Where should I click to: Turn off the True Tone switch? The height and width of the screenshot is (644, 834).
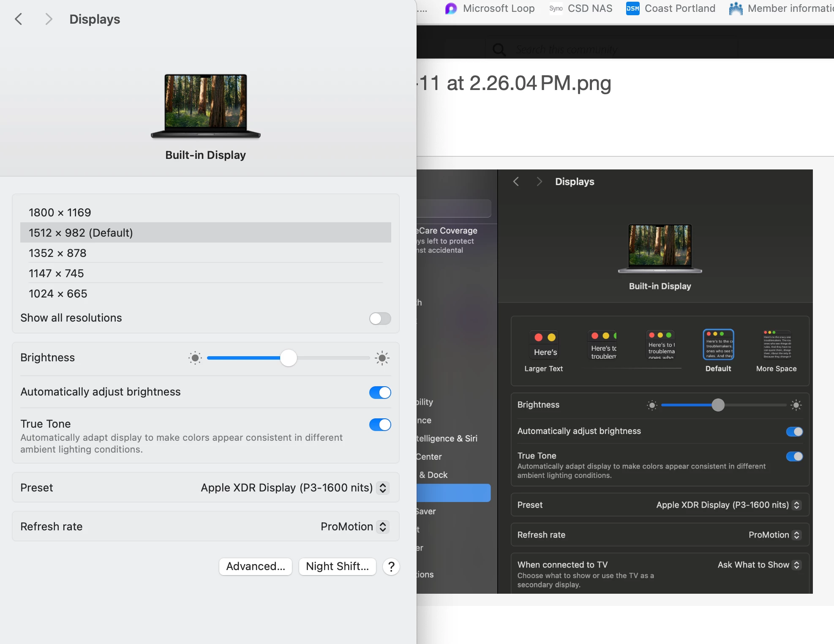click(380, 425)
